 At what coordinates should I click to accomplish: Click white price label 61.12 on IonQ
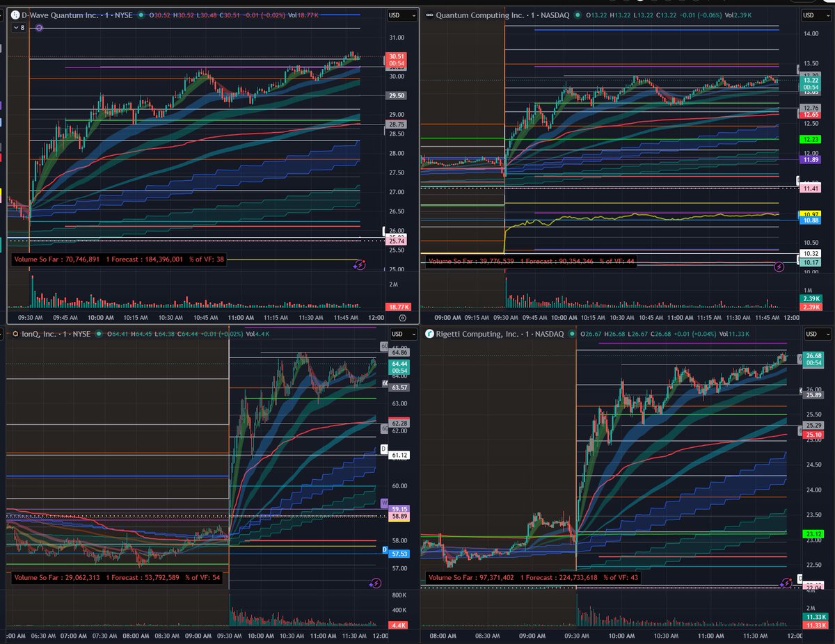[x=399, y=456]
